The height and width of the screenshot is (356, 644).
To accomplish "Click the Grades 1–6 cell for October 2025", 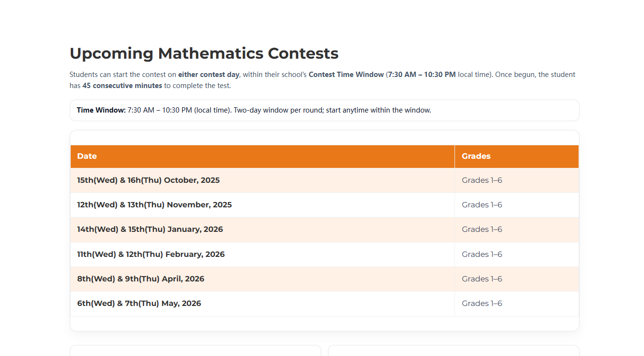I will 482,180.
